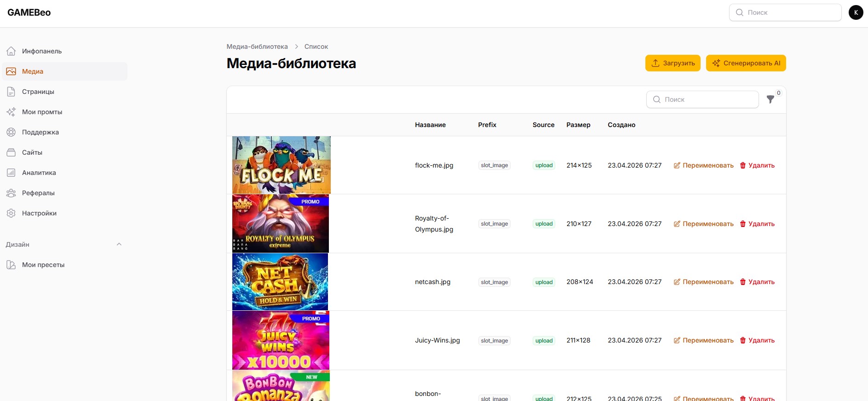Click the file name netcash.jpg
This screenshot has height=401, width=868.
pyautogui.click(x=432, y=282)
